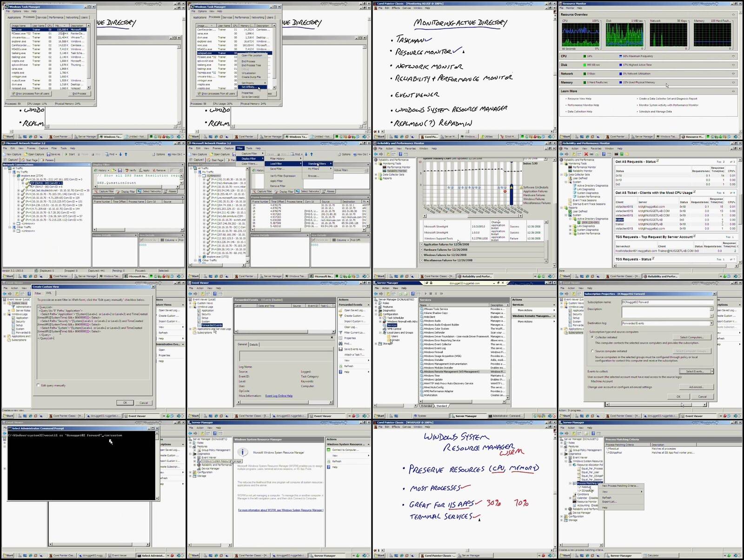Click Pause service icon in Server Manager Services toolbar
744x560 pixels.
(x=435, y=293)
